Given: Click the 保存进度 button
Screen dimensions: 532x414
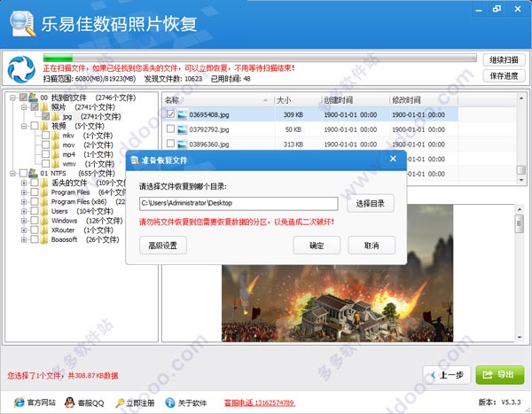Looking at the screenshot, I should click(504, 75).
